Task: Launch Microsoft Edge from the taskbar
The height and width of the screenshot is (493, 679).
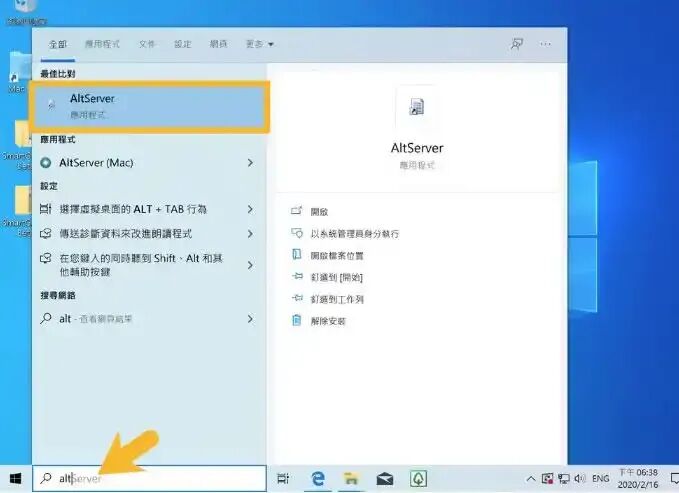Action: [318, 478]
